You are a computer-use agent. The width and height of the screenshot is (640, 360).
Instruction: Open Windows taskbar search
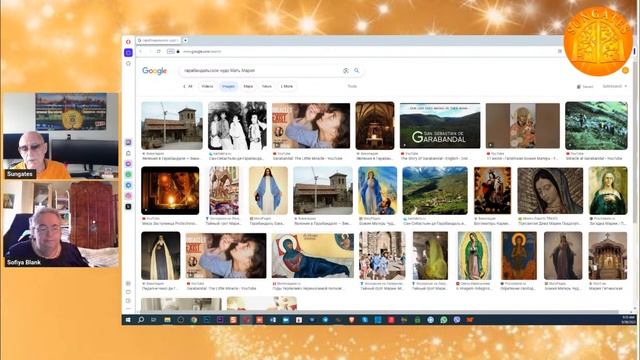point(141,320)
